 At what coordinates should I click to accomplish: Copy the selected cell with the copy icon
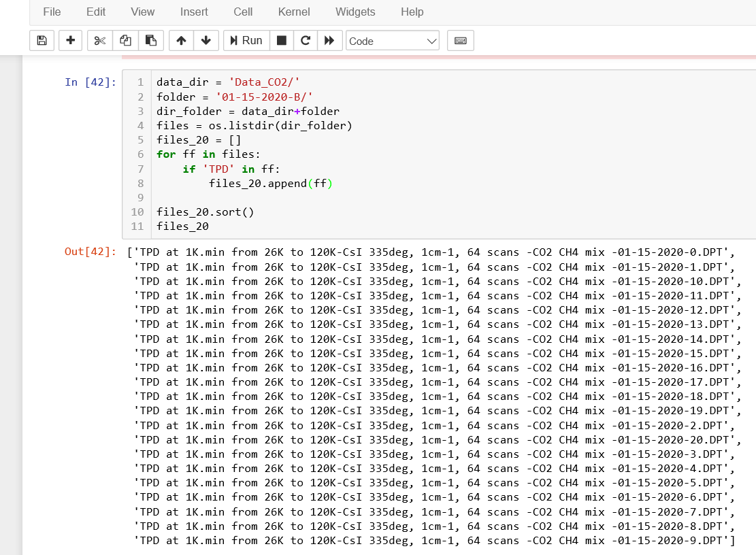[x=125, y=40]
